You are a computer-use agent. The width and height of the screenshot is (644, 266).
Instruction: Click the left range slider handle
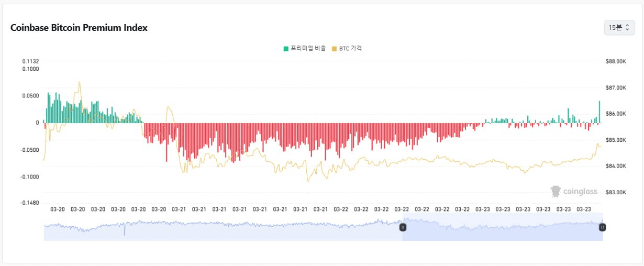pyautogui.click(x=403, y=227)
